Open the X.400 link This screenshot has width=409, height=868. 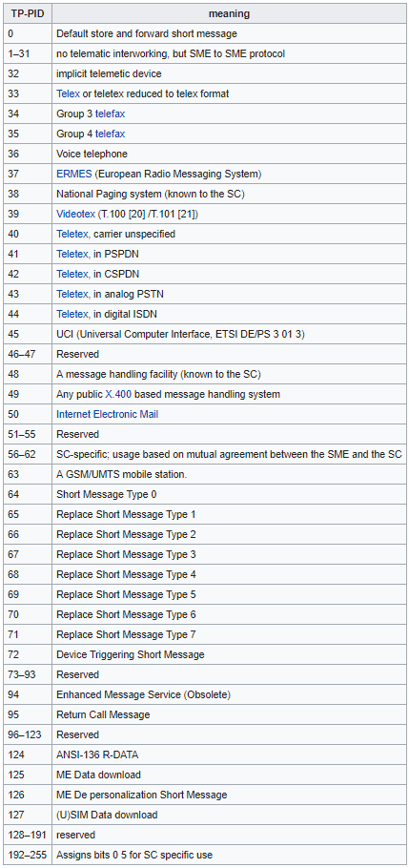pos(118,394)
